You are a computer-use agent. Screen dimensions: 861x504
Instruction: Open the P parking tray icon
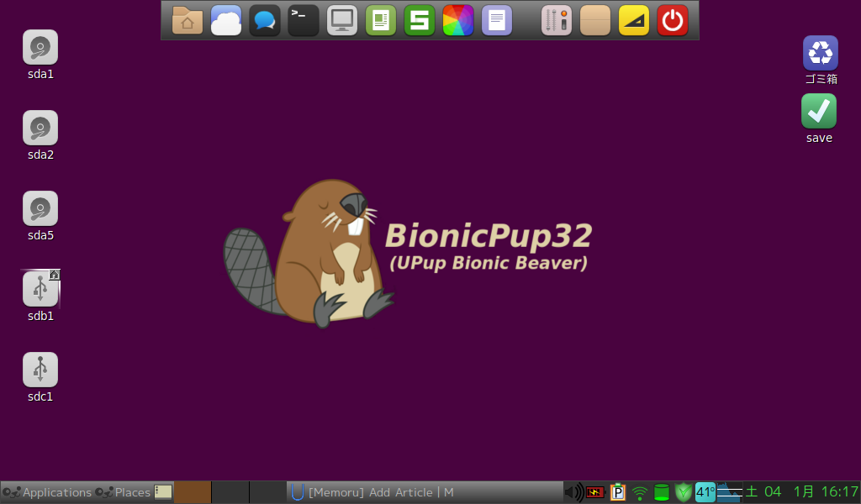618,492
